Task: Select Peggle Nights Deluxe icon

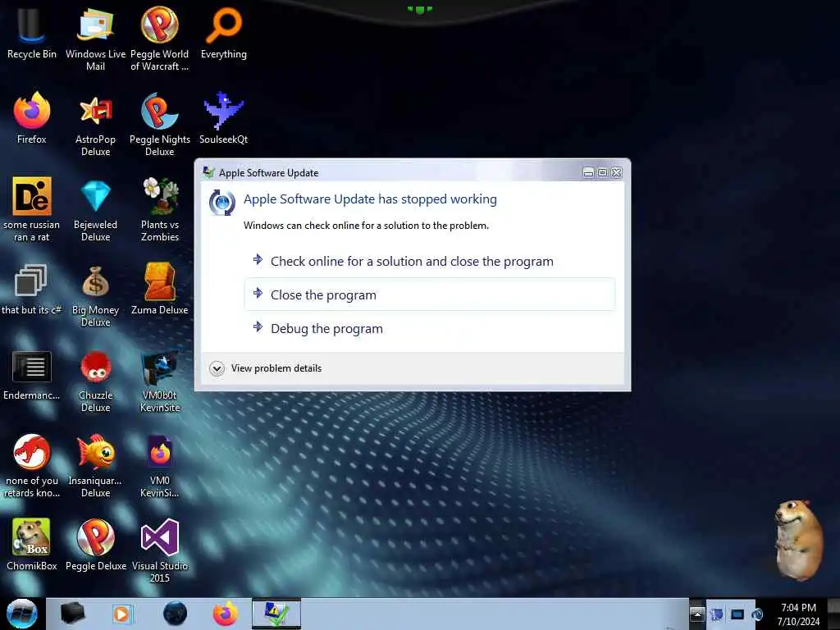Action: [x=160, y=125]
